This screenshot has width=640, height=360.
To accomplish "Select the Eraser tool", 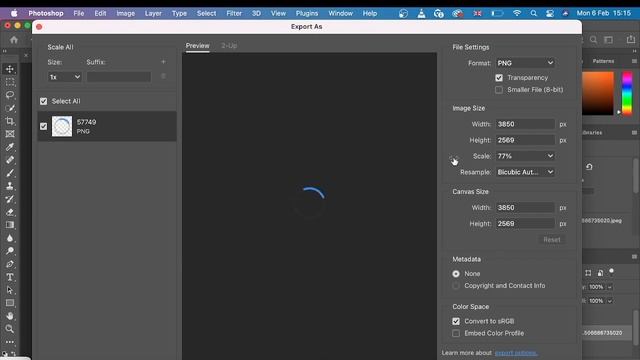I will tap(10, 212).
